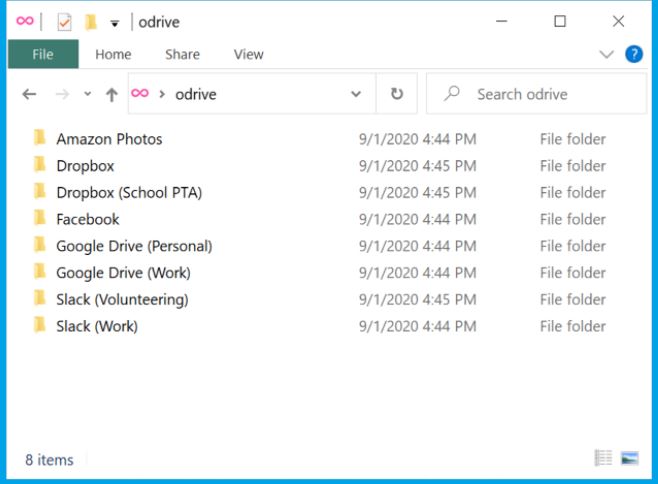This screenshot has height=484, width=658.
Task: Switch to Details view in status bar
Action: (603, 458)
